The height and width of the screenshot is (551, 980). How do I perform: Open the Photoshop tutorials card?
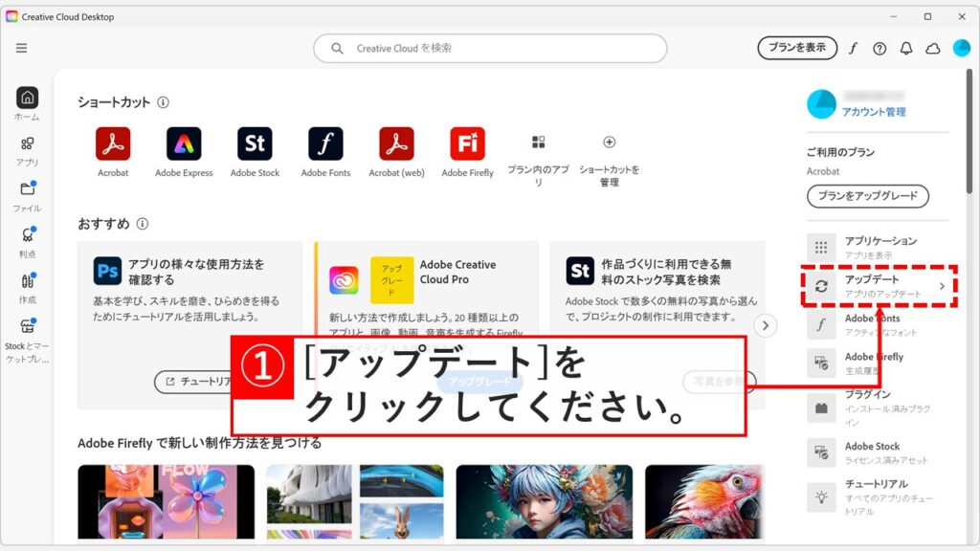190,325
